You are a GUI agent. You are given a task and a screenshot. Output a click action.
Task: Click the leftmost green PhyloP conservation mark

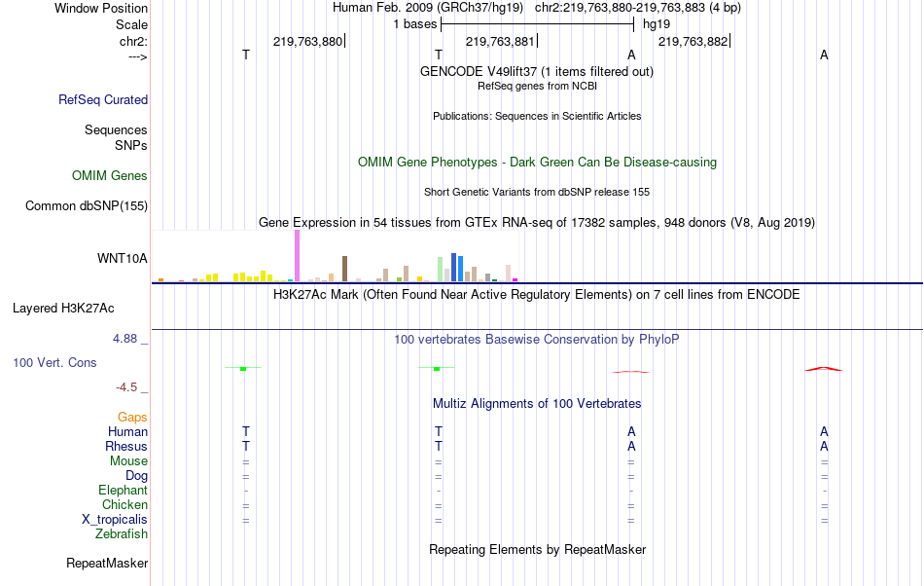243,369
